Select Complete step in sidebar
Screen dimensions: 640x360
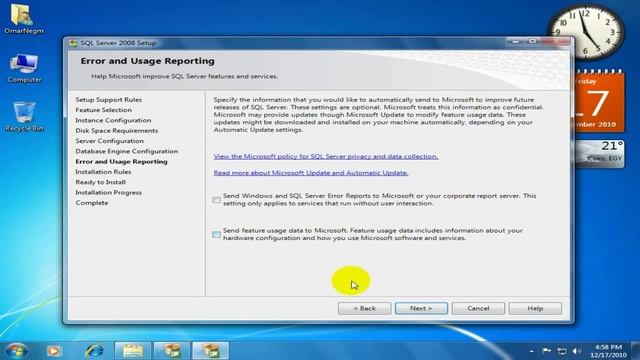pyautogui.click(x=92, y=203)
